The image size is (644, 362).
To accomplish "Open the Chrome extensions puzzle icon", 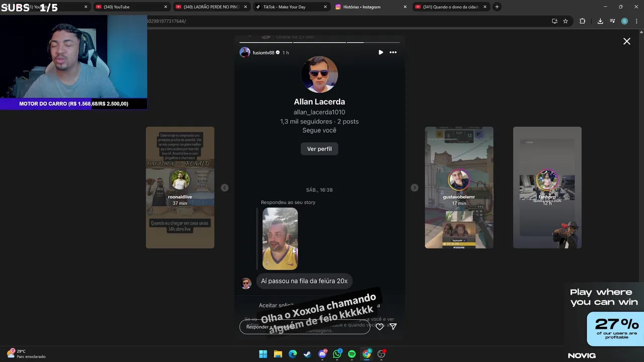I will (x=582, y=21).
